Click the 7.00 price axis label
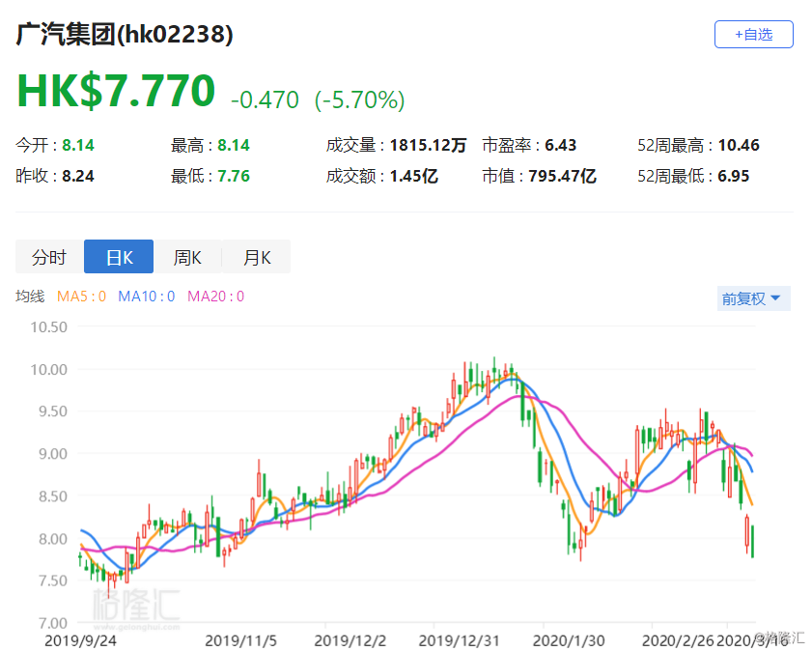The height and width of the screenshot is (651, 812). tap(53, 623)
